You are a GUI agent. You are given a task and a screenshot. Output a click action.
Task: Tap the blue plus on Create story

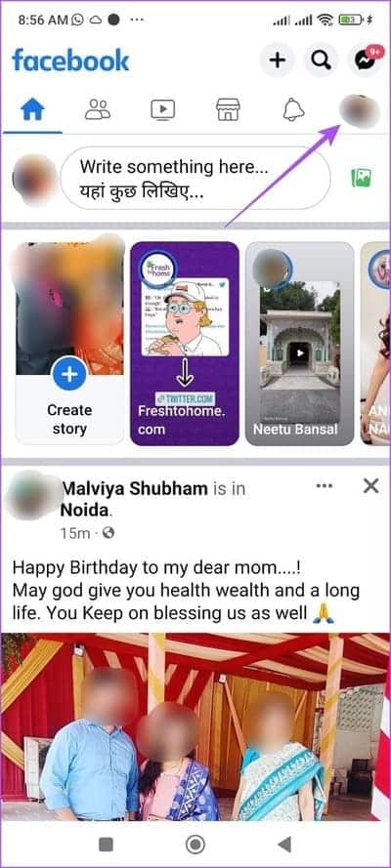click(x=69, y=374)
